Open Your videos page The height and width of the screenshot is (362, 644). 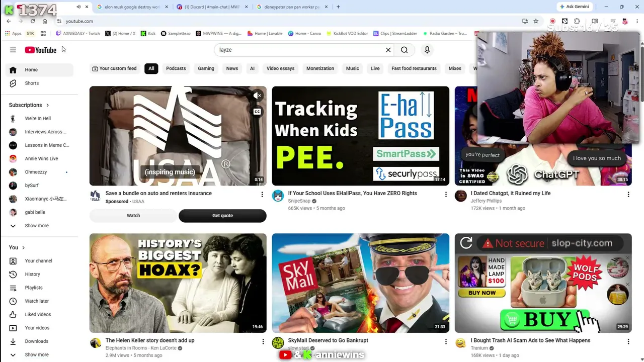[x=40, y=328]
